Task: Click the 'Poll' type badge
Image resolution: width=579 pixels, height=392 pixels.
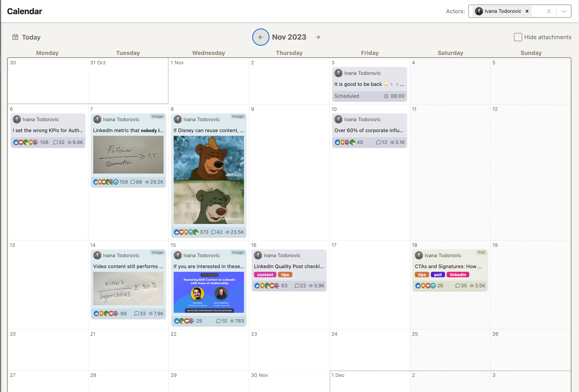Action: pos(481,252)
